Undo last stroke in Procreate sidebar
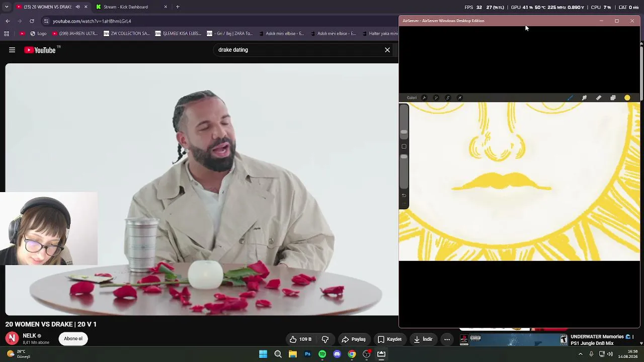Screen dimensions: 644x362 [404, 195]
